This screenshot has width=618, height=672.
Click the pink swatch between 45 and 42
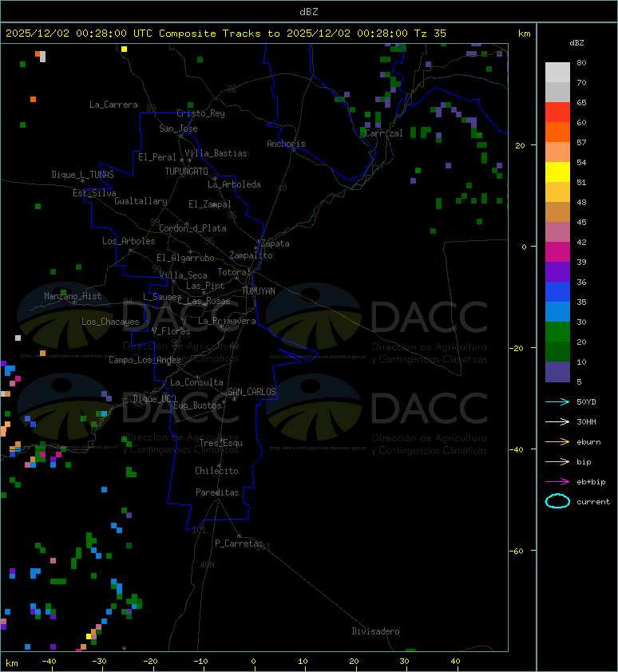point(557,232)
